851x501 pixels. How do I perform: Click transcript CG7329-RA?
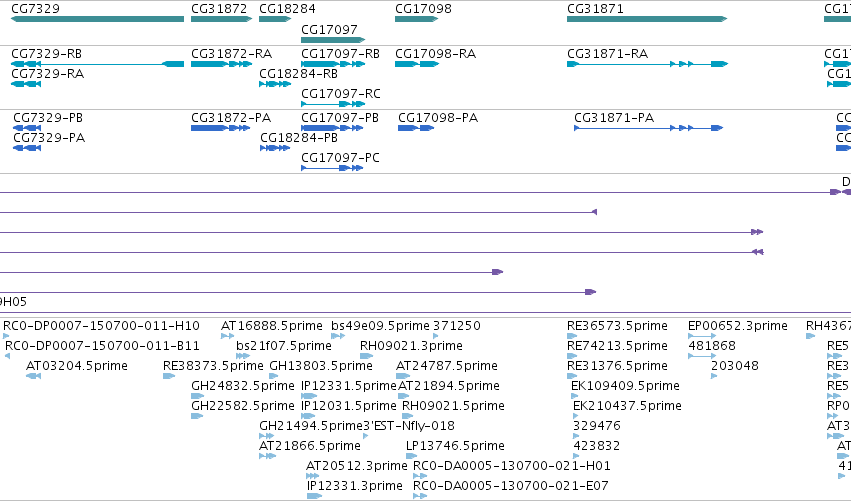(x=26, y=84)
